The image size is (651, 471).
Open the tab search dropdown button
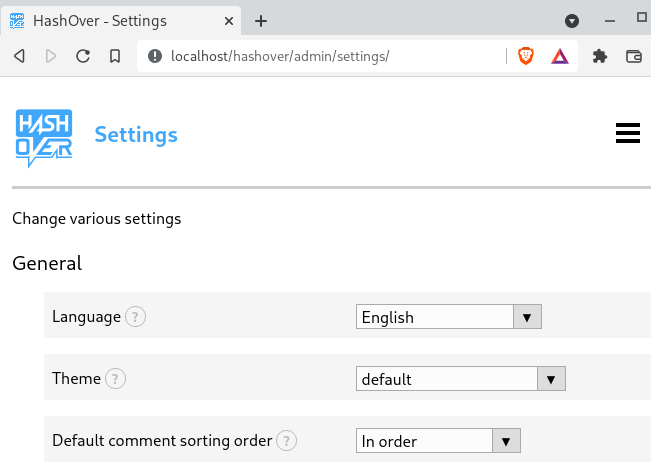[572, 20]
